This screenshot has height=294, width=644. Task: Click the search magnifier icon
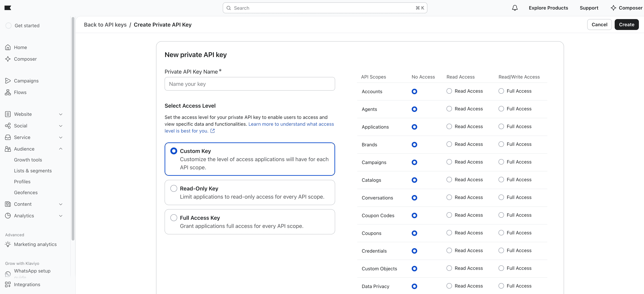pyautogui.click(x=229, y=8)
